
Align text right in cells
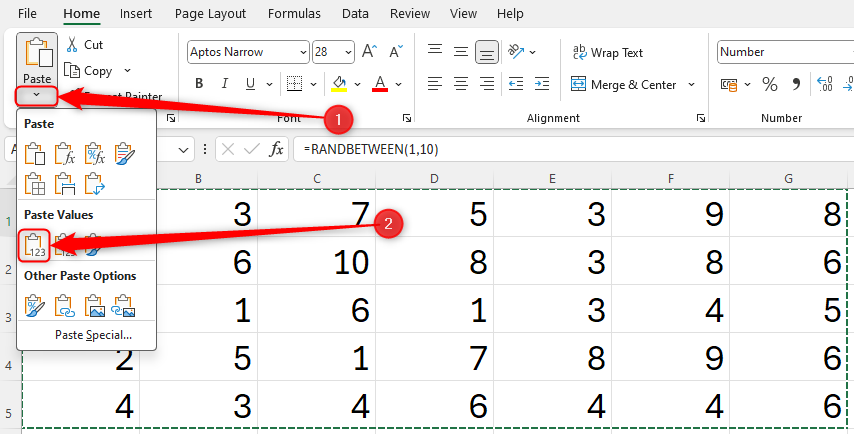tap(487, 84)
